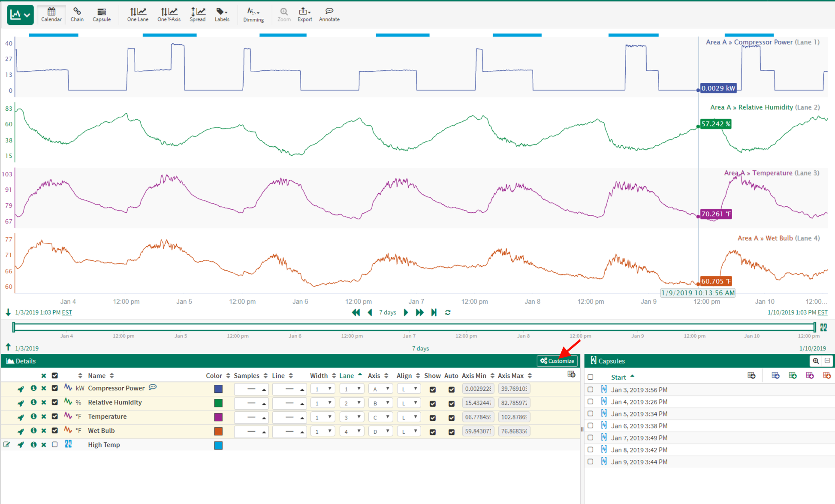Uncheck Show for Compressor Power

(x=432, y=389)
